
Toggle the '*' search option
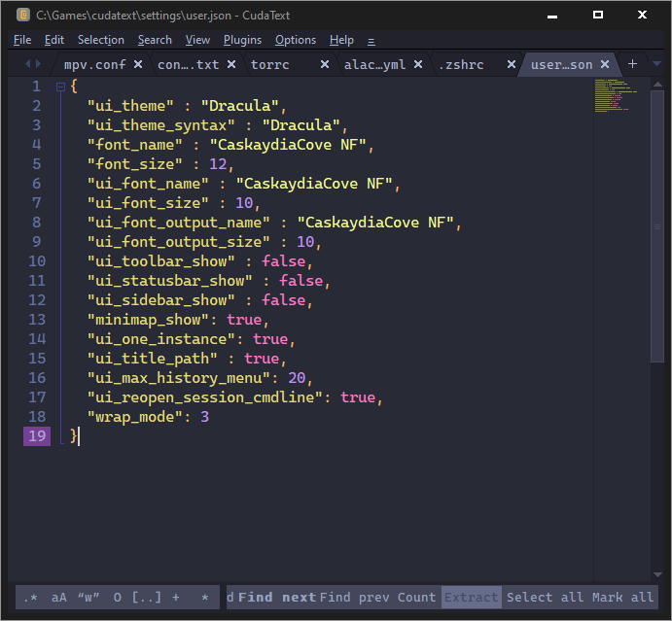click(205, 598)
